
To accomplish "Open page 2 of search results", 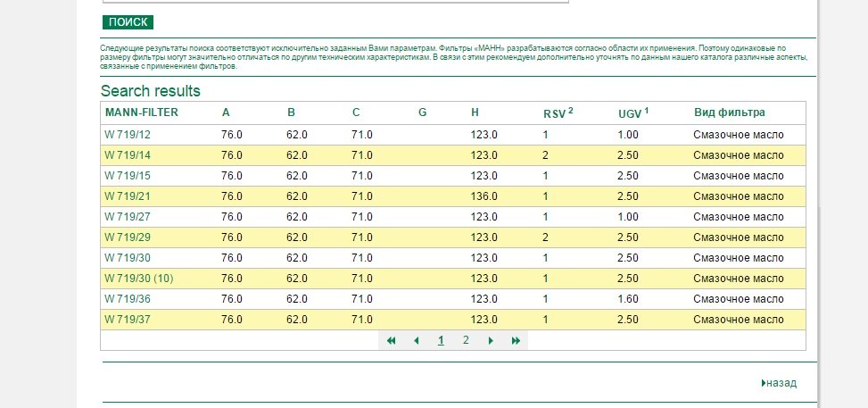I will pos(466,340).
